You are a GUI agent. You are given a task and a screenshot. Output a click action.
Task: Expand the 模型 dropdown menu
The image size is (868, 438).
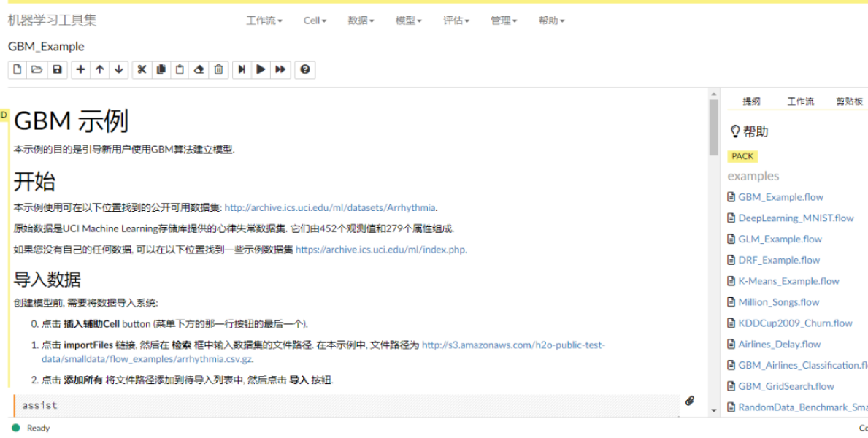point(408,20)
